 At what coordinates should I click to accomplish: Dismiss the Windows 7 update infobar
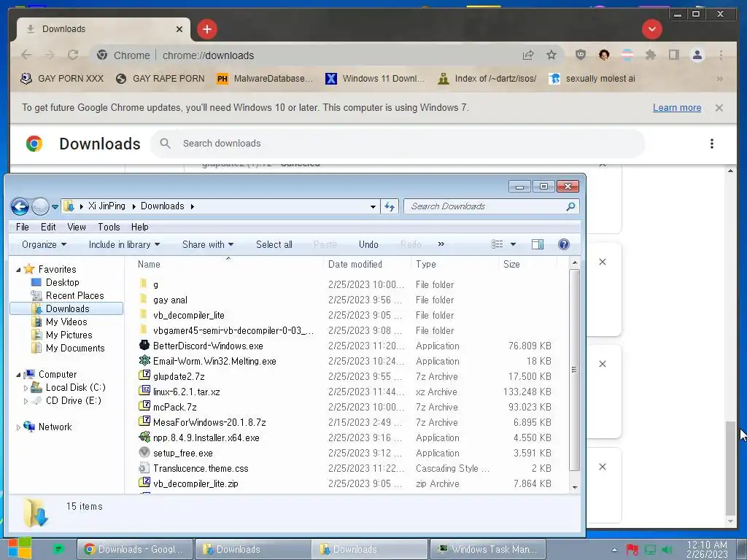tap(719, 108)
